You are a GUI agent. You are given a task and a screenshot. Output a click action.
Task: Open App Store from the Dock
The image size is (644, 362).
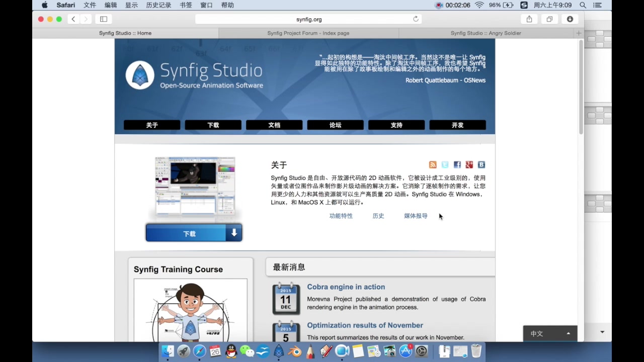point(406,351)
